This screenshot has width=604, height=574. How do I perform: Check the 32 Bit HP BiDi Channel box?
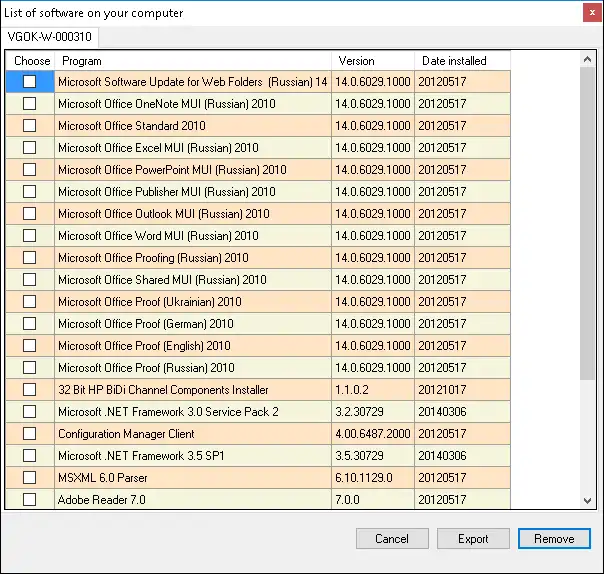click(x=30, y=389)
